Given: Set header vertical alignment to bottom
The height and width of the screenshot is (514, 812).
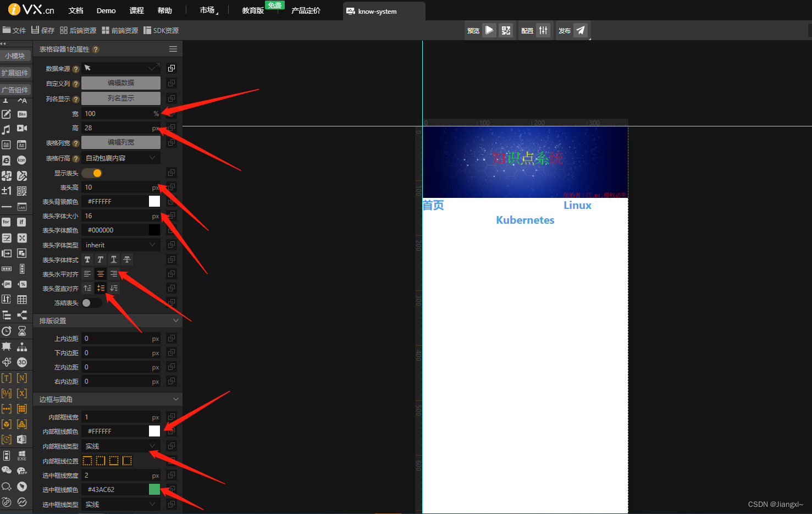Looking at the screenshot, I should (x=114, y=288).
